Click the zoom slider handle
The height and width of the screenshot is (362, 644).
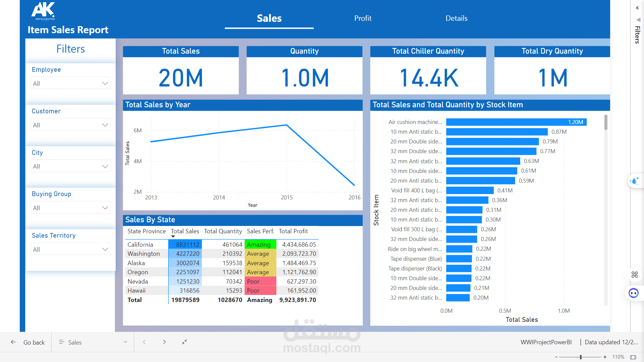click(581, 357)
